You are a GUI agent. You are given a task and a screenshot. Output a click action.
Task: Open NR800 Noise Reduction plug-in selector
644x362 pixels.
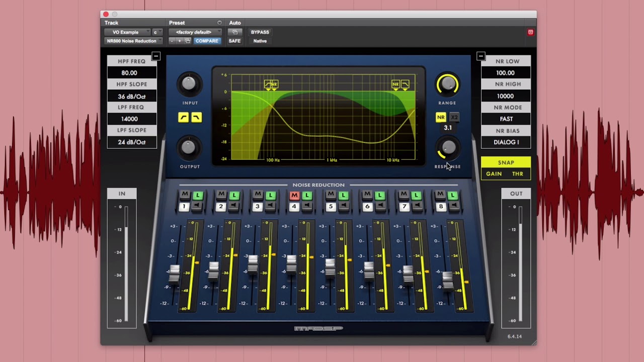[x=133, y=41]
